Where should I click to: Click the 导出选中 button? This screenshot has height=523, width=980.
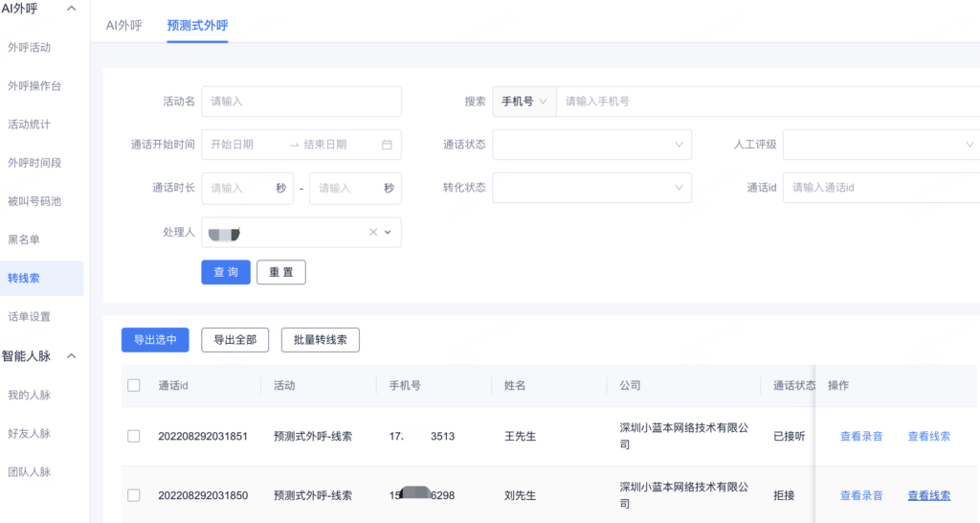(x=155, y=339)
